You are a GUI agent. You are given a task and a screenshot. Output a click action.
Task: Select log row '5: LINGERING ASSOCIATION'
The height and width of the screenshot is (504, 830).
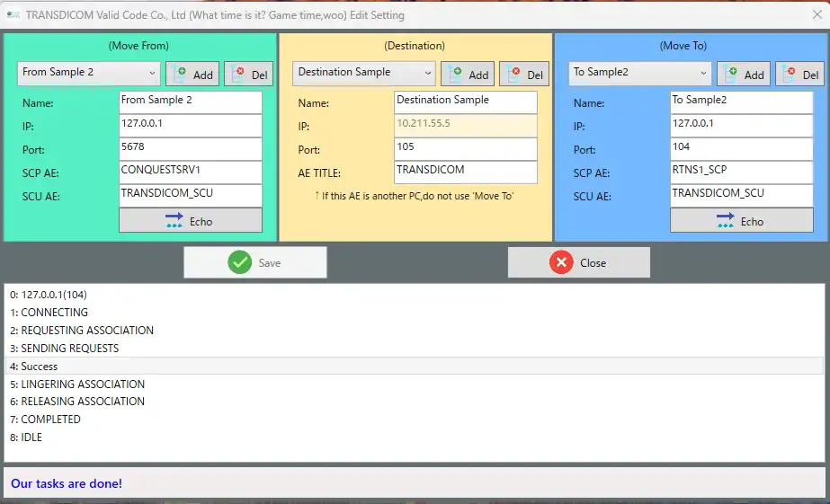coord(415,384)
